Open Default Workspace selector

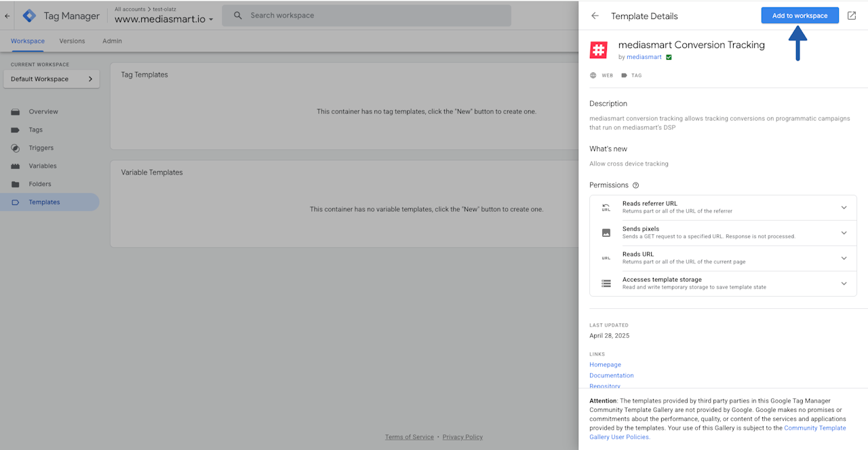(x=52, y=79)
